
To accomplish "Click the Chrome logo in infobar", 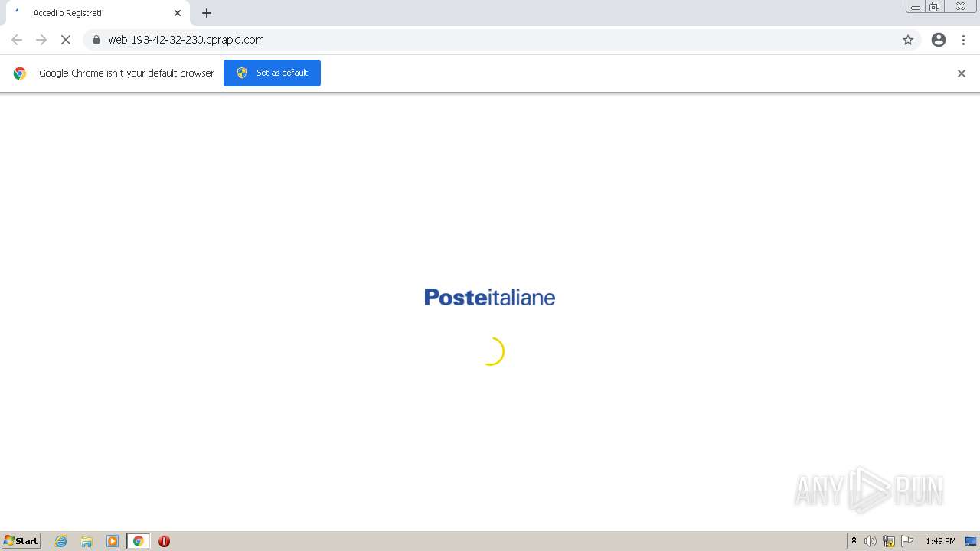I will 20,73.
